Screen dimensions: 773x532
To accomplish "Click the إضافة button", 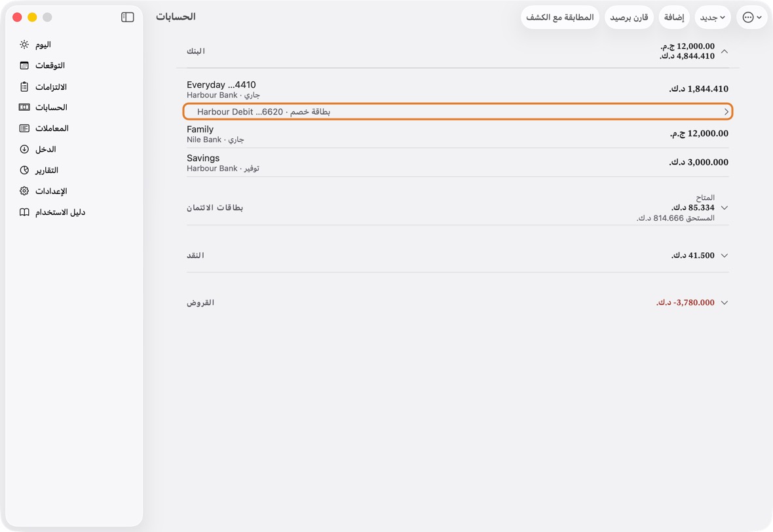I will tap(674, 17).
